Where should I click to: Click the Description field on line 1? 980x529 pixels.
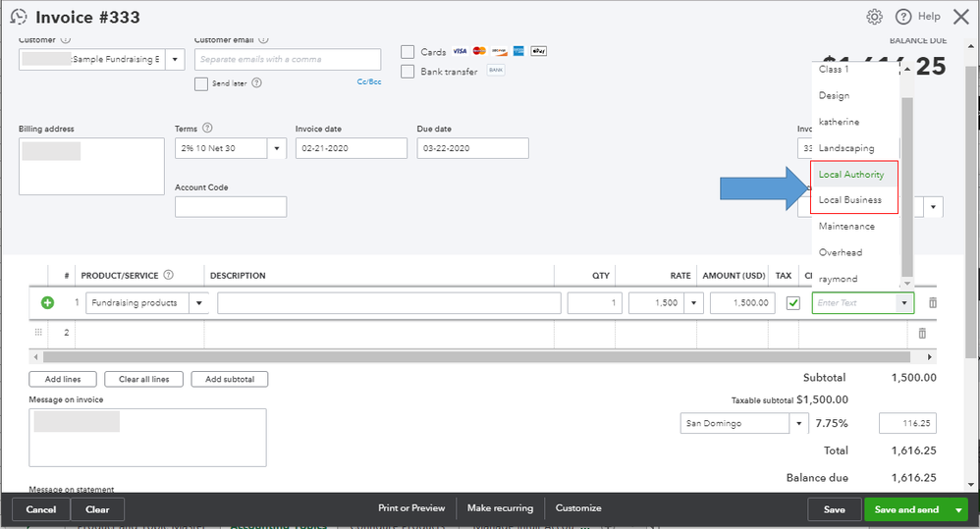click(389, 303)
